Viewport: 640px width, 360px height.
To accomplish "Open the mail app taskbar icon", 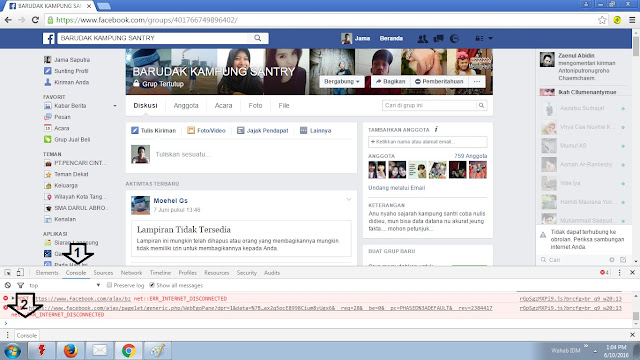I will (x=100, y=351).
